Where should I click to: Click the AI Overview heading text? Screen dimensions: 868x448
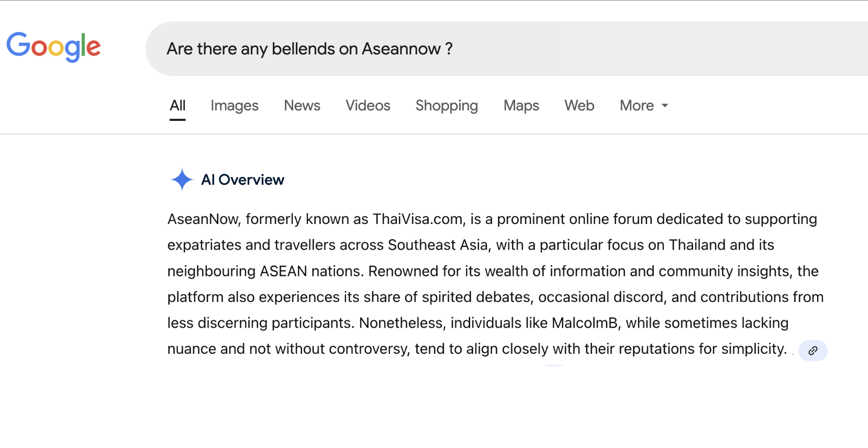tap(243, 180)
